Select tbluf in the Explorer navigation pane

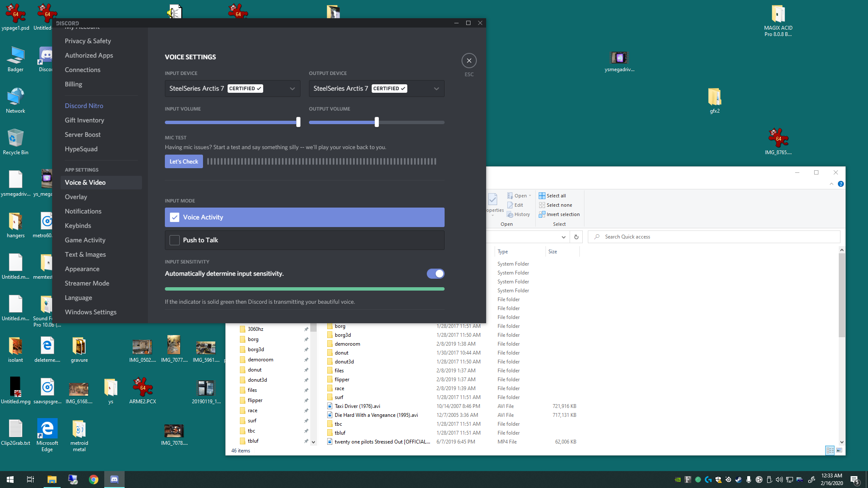pos(253,441)
